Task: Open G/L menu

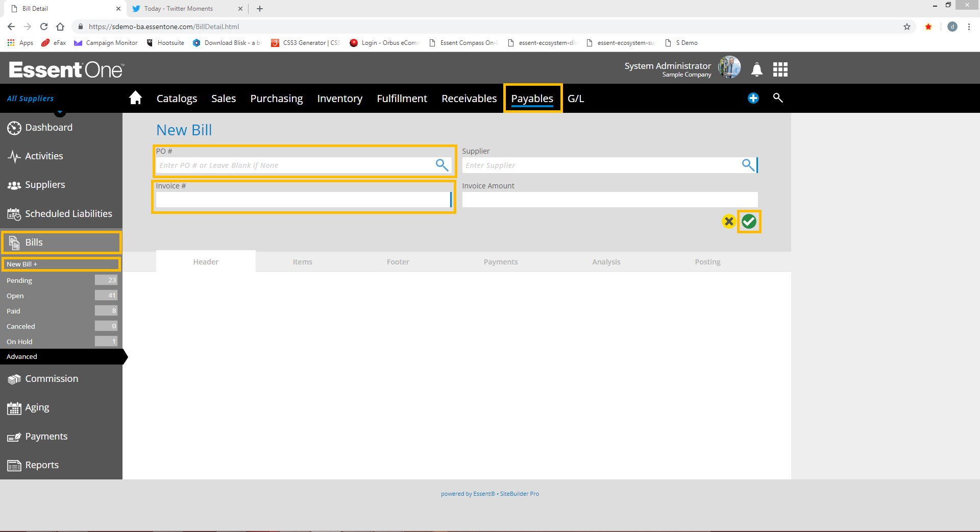Action: (x=576, y=99)
